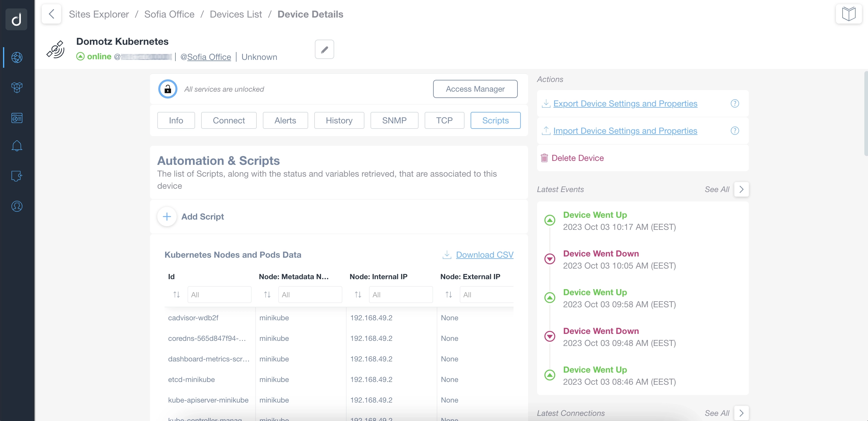Click the page vertical scrollbar

point(866,113)
